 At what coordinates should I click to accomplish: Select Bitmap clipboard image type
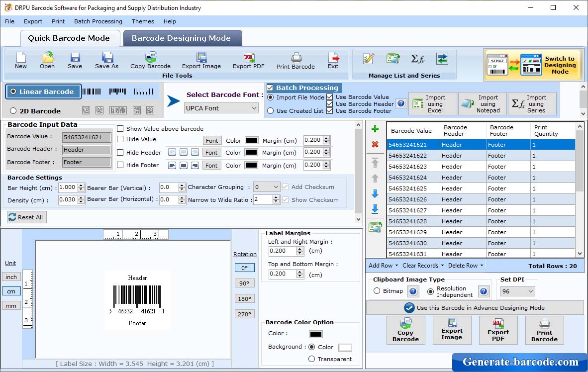377,291
